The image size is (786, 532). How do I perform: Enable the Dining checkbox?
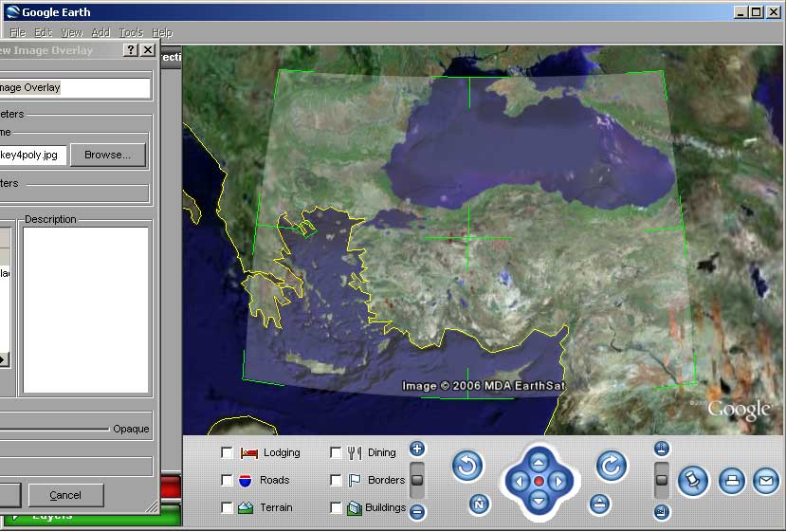(336, 452)
